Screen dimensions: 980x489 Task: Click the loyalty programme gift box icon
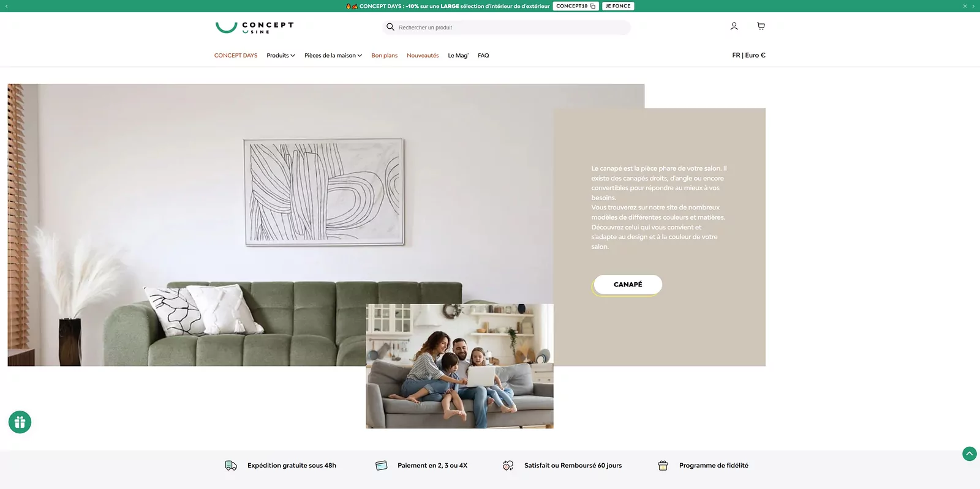click(x=663, y=466)
